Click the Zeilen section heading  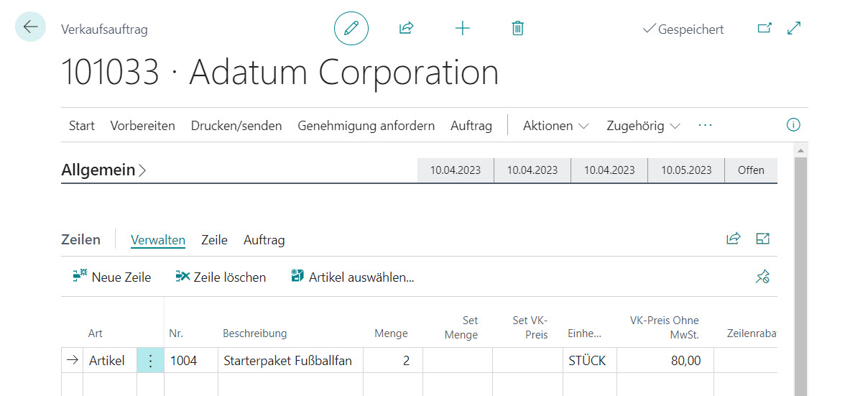pos(80,239)
